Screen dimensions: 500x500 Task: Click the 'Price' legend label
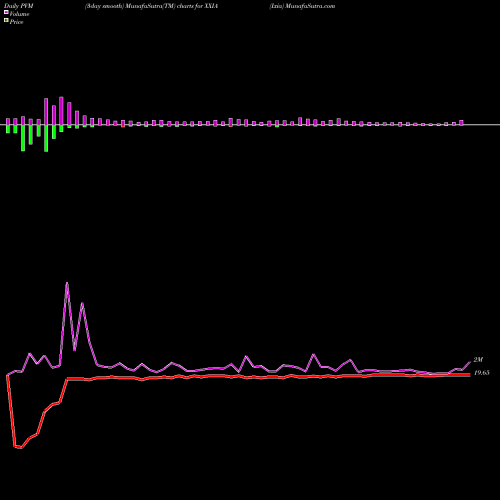(16, 22)
